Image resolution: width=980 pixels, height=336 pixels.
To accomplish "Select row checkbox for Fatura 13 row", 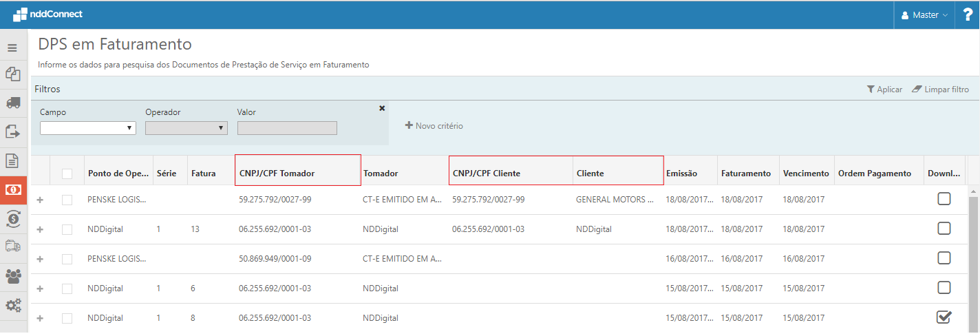I will tap(67, 229).
